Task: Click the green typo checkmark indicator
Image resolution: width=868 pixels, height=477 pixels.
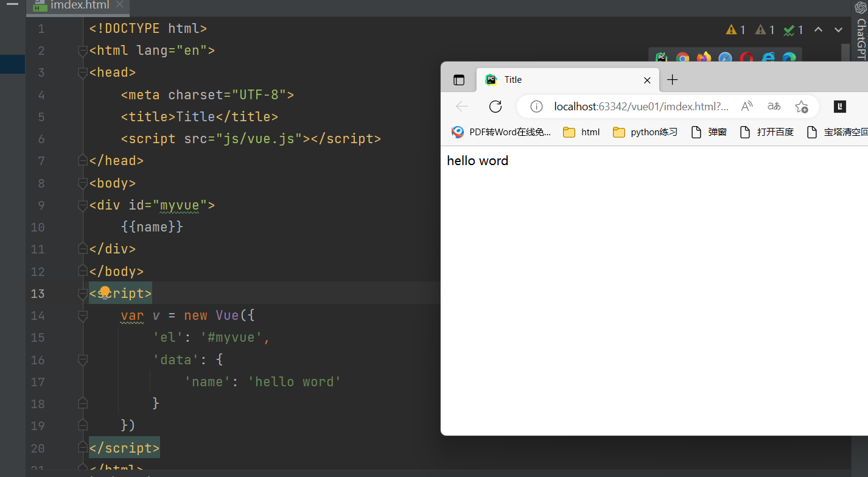Action: point(794,30)
